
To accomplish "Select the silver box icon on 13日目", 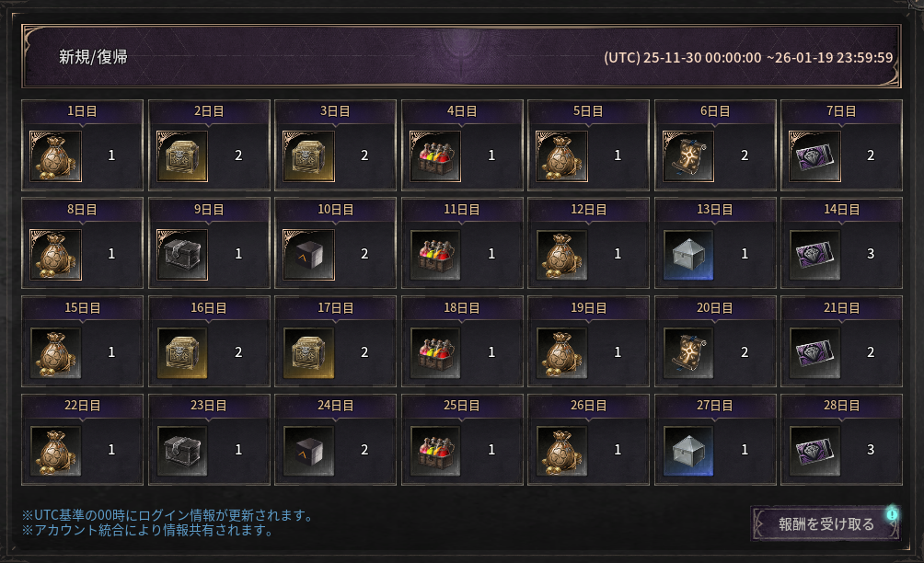I will click(x=688, y=255).
